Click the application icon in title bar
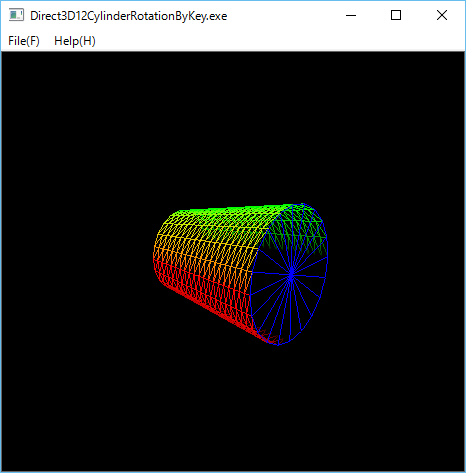Image resolution: width=466 pixels, height=473 pixels. 16,15
